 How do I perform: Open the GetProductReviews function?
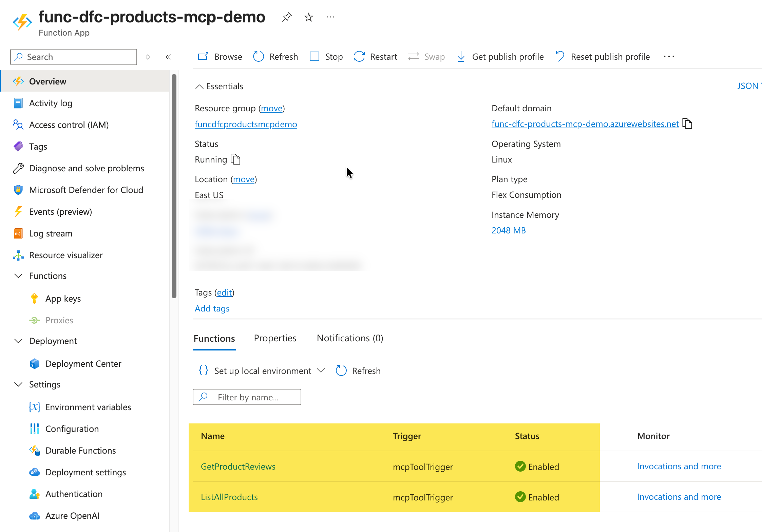click(238, 467)
